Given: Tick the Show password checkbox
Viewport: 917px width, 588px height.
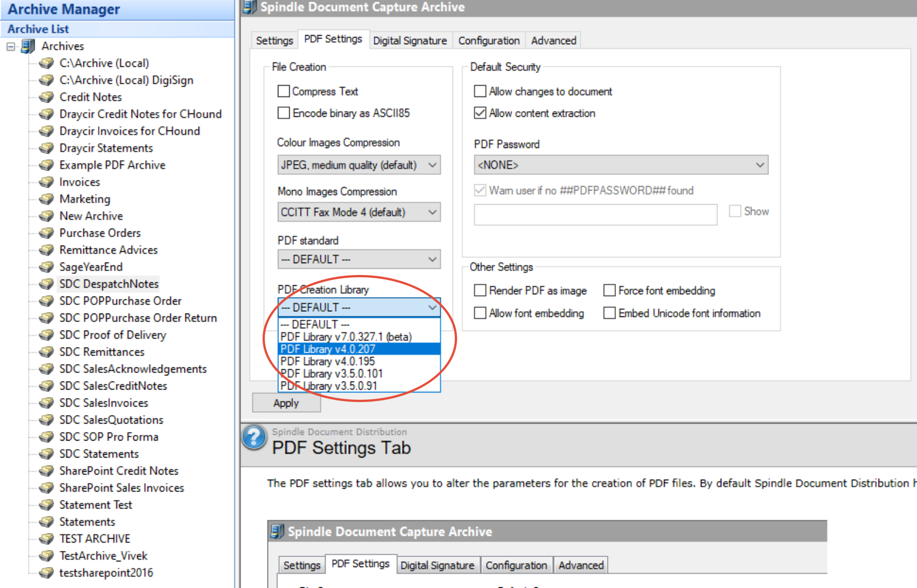Looking at the screenshot, I should point(735,211).
